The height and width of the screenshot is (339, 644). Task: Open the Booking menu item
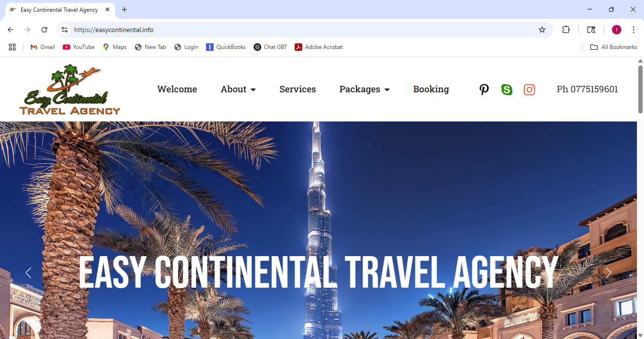[431, 89]
